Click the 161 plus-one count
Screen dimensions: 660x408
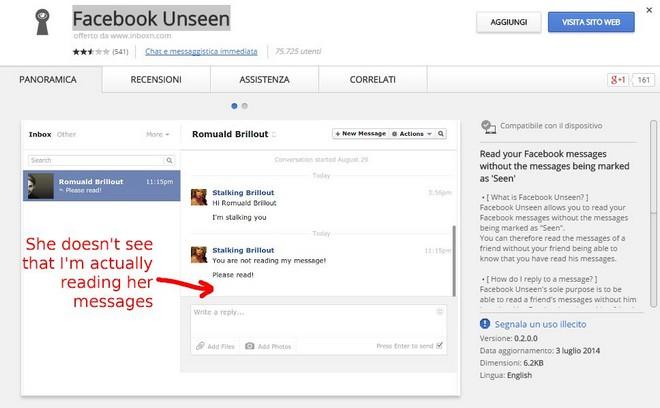tap(644, 80)
